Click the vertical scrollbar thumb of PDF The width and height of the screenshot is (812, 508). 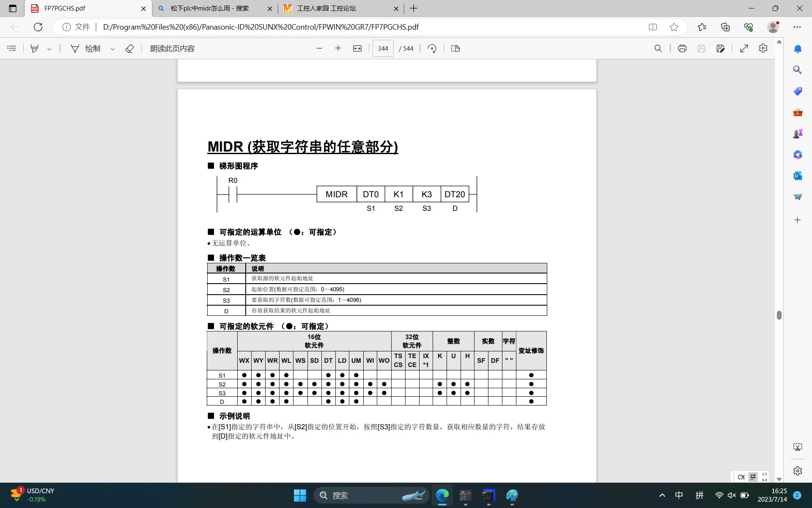click(779, 315)
